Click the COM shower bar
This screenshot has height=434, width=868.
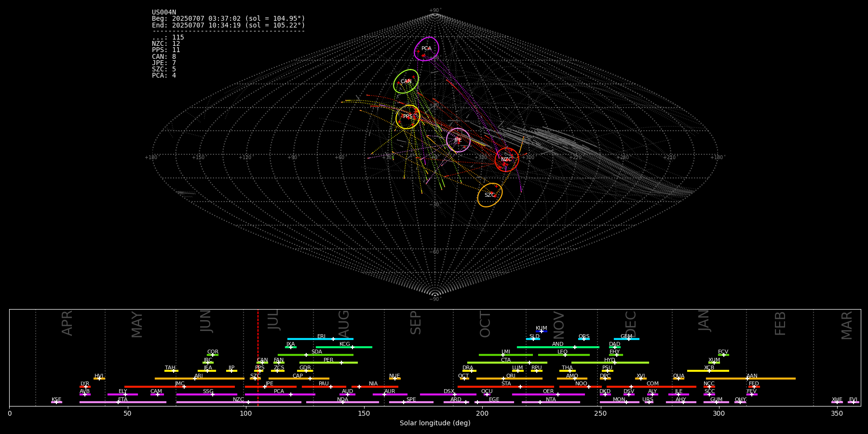[x=651, y=386]
